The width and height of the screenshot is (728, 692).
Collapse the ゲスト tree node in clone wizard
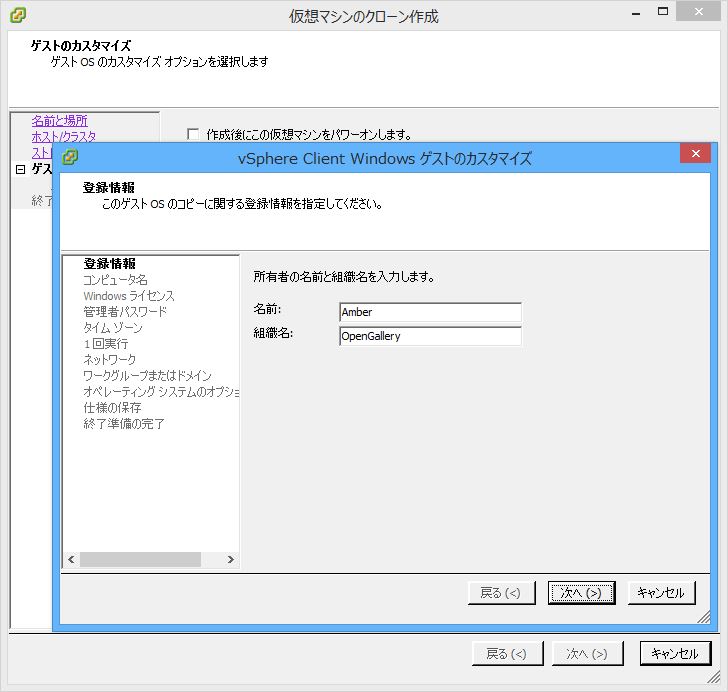pyautogui.click(x=20, y=169)
